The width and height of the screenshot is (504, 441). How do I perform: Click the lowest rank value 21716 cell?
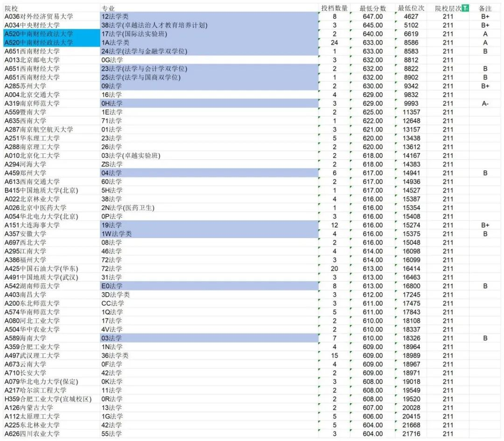click(411, 434)
